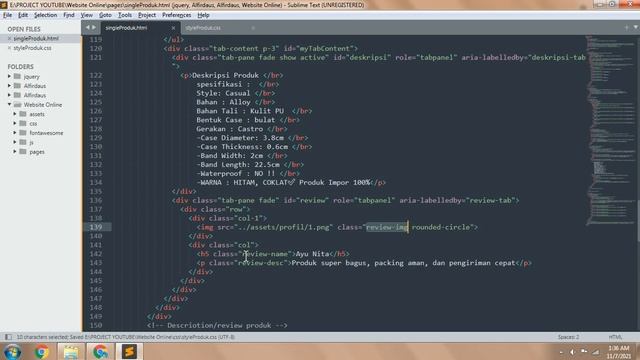Change syntax via HTML status label
Screen dimensions: 640x360
[x=615, y=337]
